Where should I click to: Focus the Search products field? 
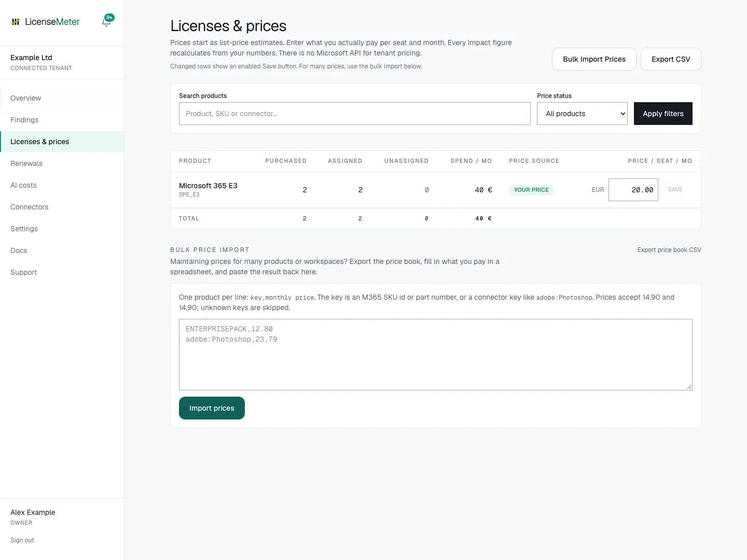click(355, 114)
